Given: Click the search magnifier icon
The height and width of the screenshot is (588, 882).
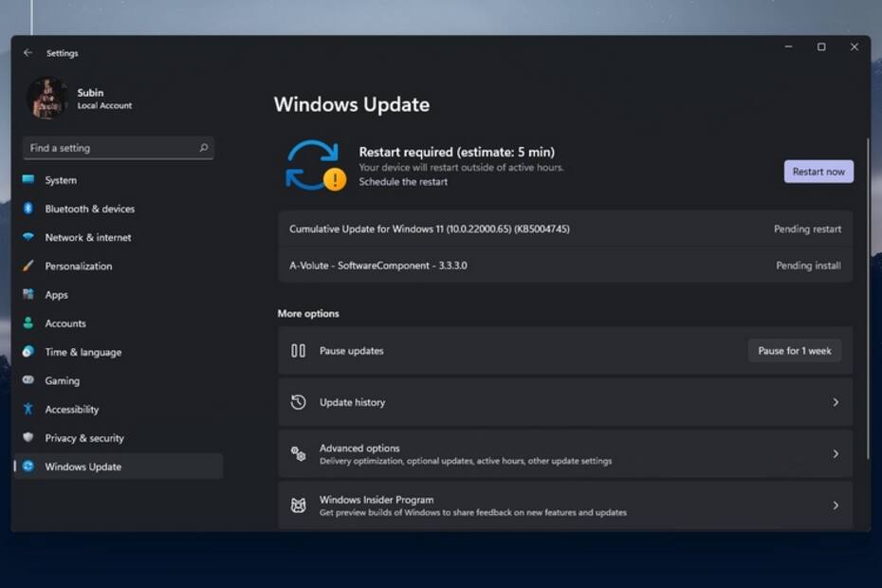Looking at the screenshot, I should click(x=204, y=147).
